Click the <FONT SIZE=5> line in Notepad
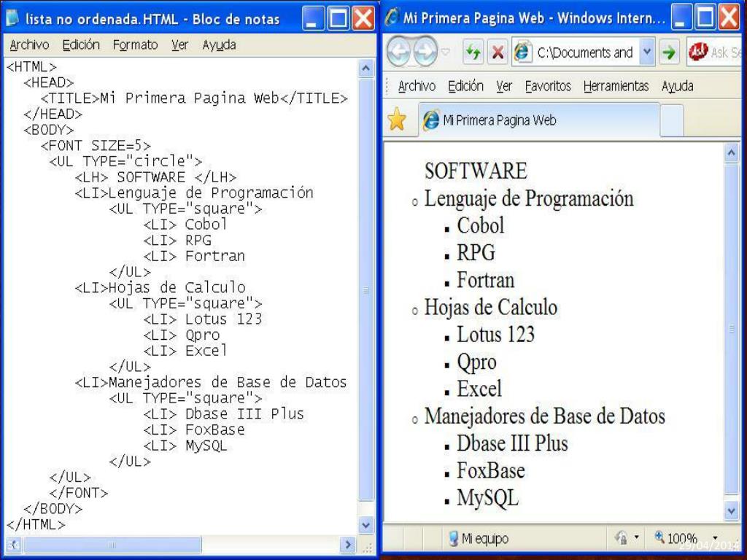The width and height of the screenshot is (747, 560). point(96,146)
